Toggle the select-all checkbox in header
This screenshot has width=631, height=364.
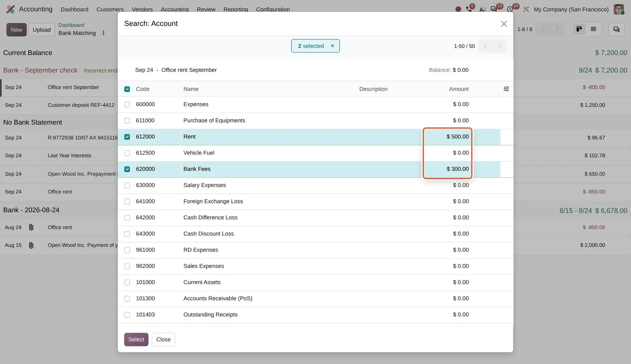pos(127,89)
